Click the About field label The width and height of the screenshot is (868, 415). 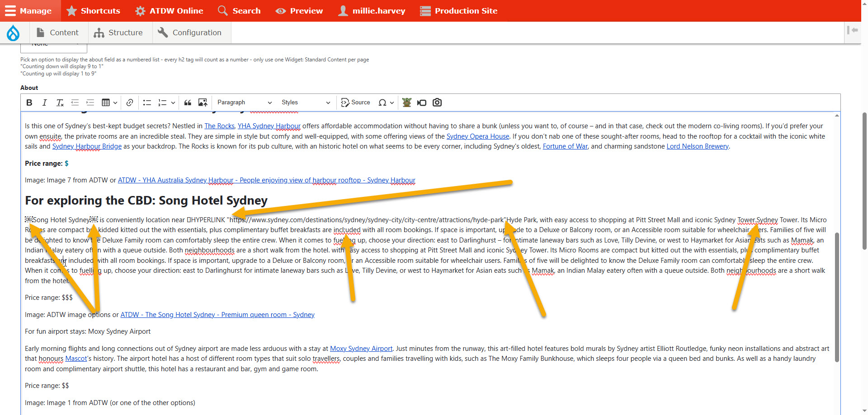(29, 88)
